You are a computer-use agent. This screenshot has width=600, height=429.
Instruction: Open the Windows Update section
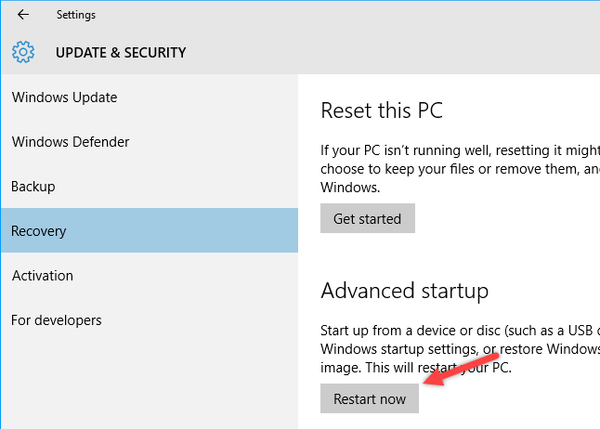click(x=64, y=97)
